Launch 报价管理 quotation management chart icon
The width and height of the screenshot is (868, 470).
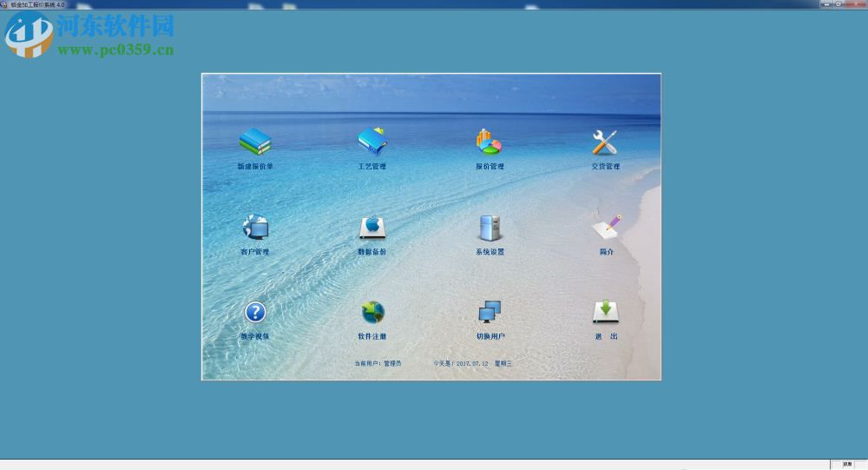(489, 142)
